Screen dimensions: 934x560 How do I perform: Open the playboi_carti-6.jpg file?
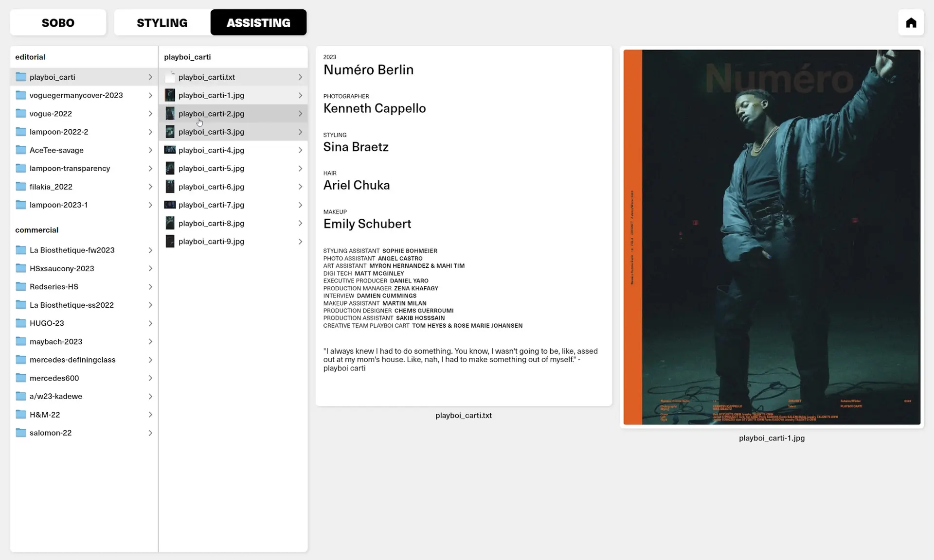tap(233, 187)
